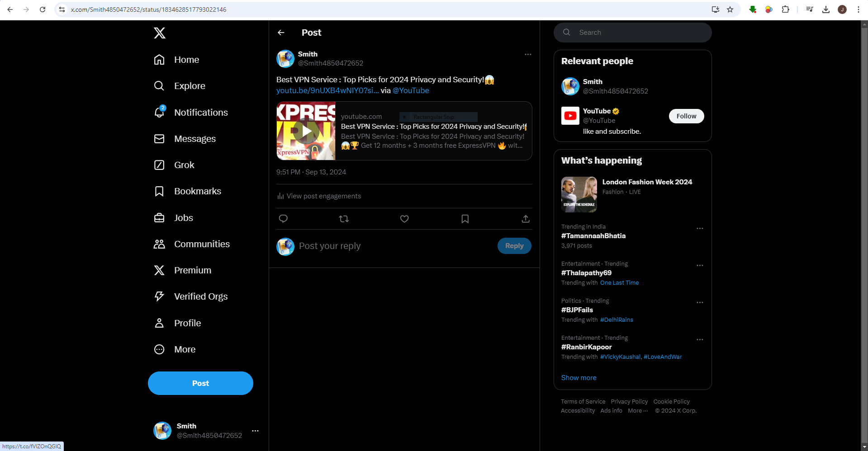Open Smith's profile in Relevant people
This screenshot has width=868, height=451.
tap(593, 82)
